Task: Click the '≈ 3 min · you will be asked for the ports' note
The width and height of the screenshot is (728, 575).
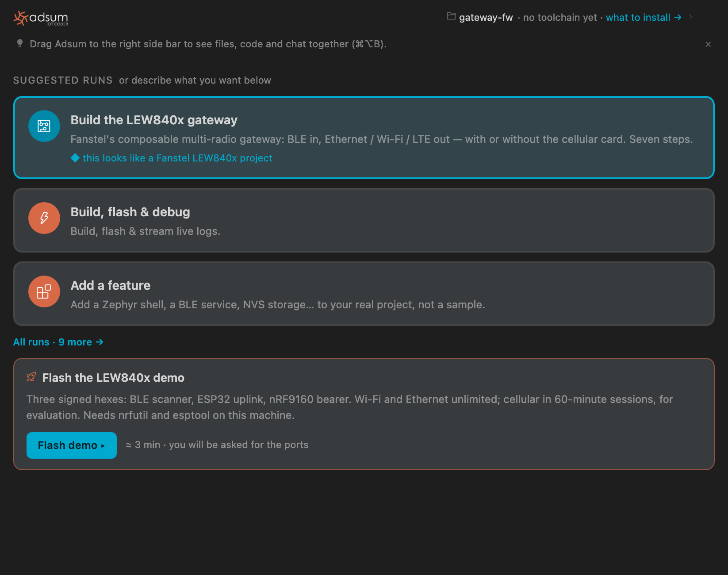Action: coord(217,445)
